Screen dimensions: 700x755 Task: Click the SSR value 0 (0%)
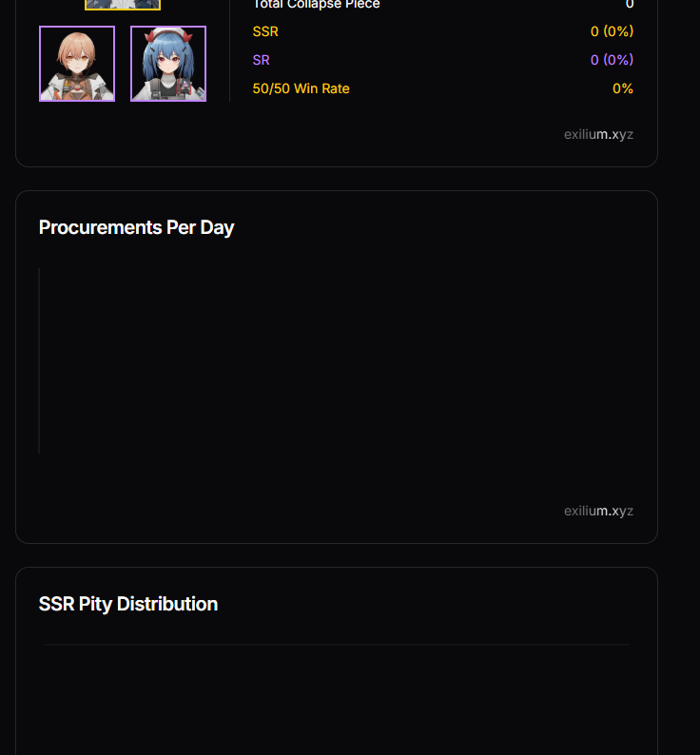(612, 31)
